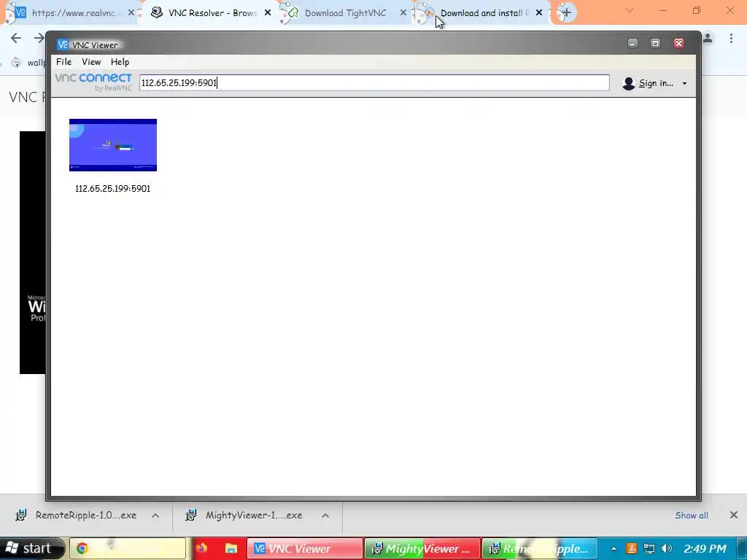This screenshot has height=560, width=747.
Task: Open a new browser tab
Action: 566,13
